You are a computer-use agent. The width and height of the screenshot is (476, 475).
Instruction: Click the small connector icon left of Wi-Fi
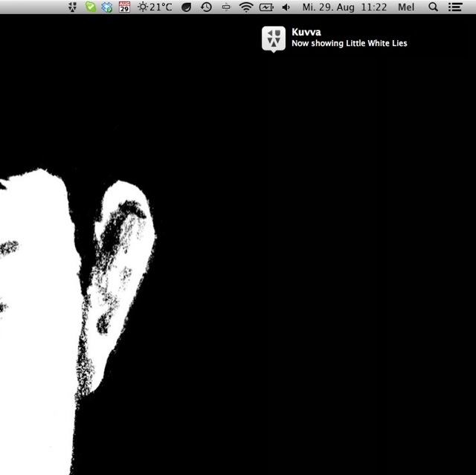point(226,7)
